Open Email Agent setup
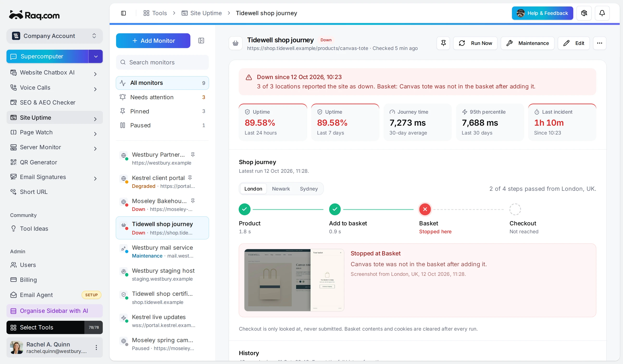Image resolution: width=623 pixels, height=364 pixels. pyautogui.click(x=54, y=295)
